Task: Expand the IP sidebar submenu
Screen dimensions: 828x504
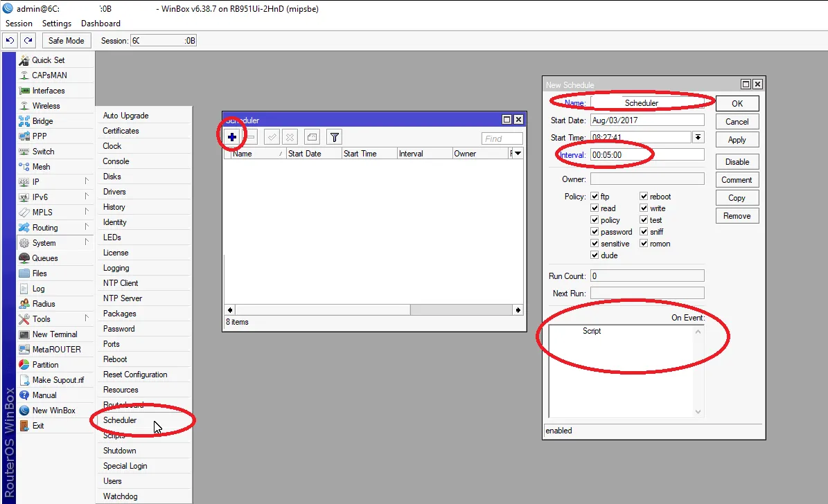Action: tap(35, 181)
